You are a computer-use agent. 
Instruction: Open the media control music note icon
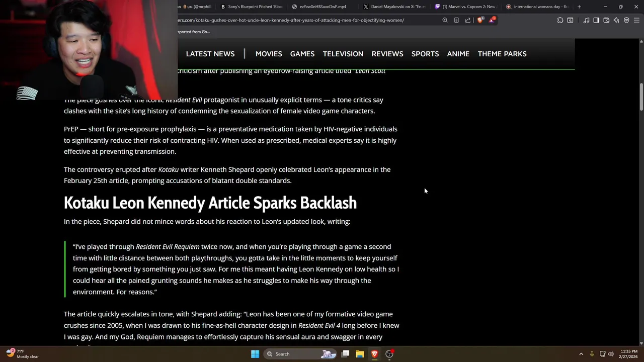[x=586, y=20]
